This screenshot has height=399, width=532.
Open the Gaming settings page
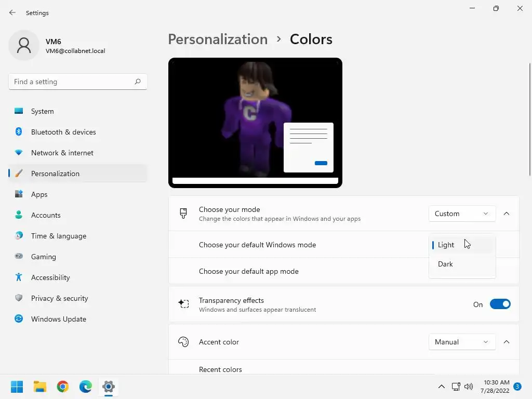(78, 257)
